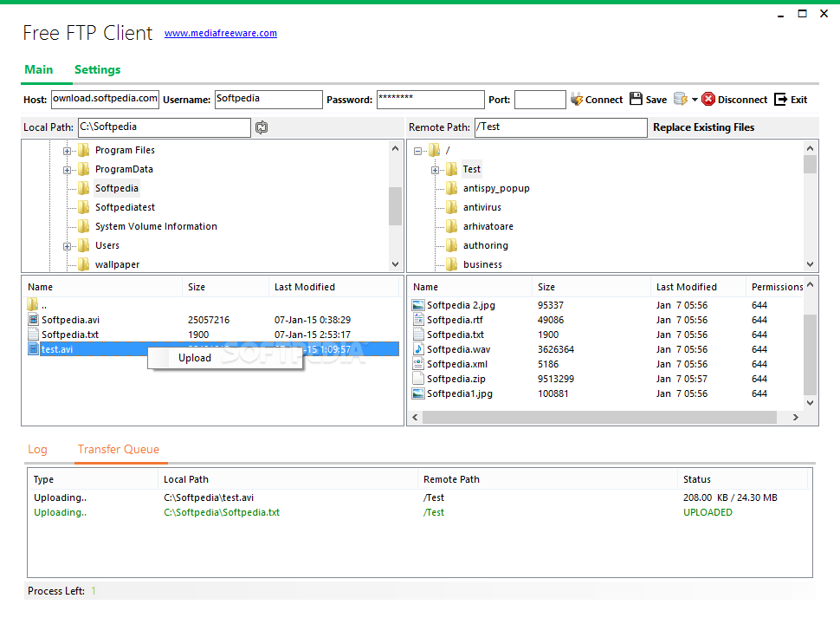Click the refresh icon beside Local Path
Viewport: 840px width, 624px height.
point(262,127)
